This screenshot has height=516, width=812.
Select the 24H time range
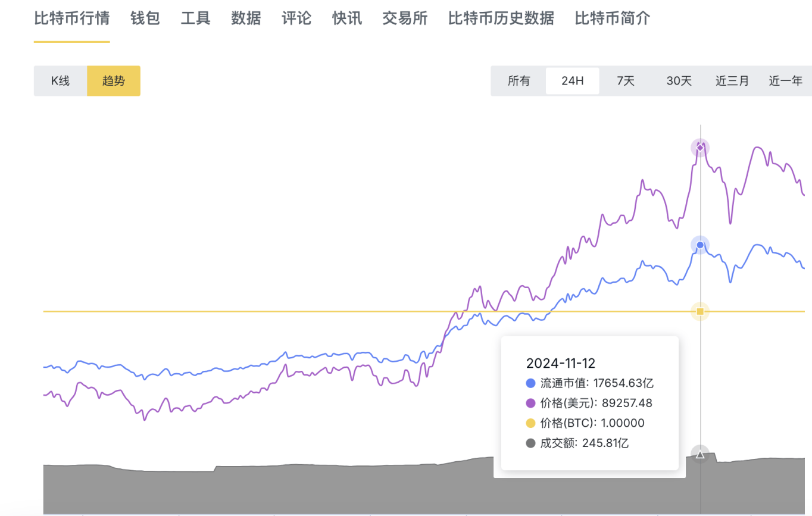click(573, 81)
